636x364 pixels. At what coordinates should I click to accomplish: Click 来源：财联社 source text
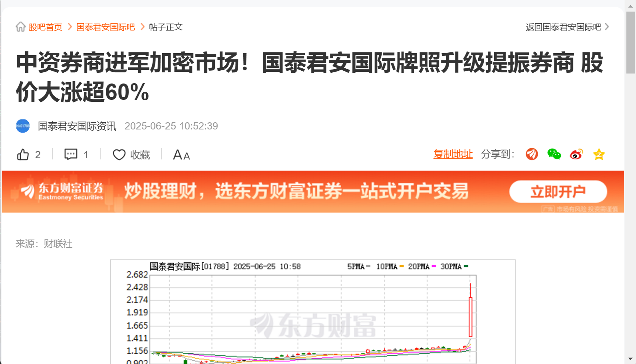(44, 244)
